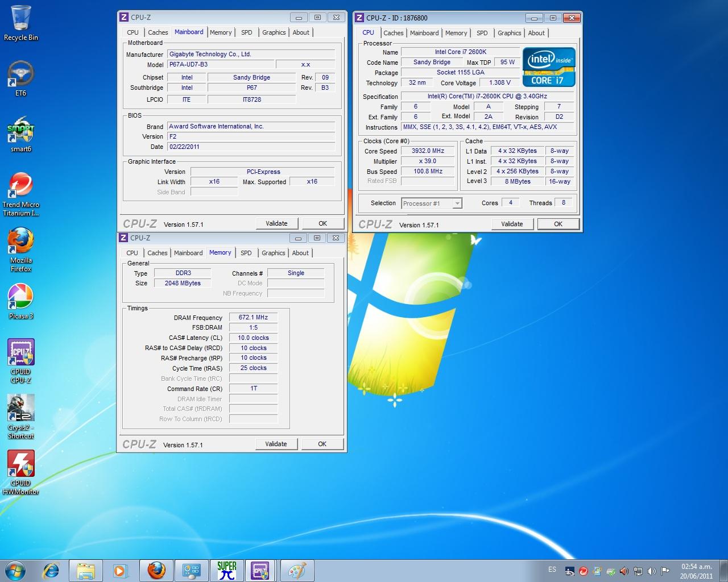
Task: Open Caches tab in CPU-Z ID 1876800 window
Action: click(394, 33)
